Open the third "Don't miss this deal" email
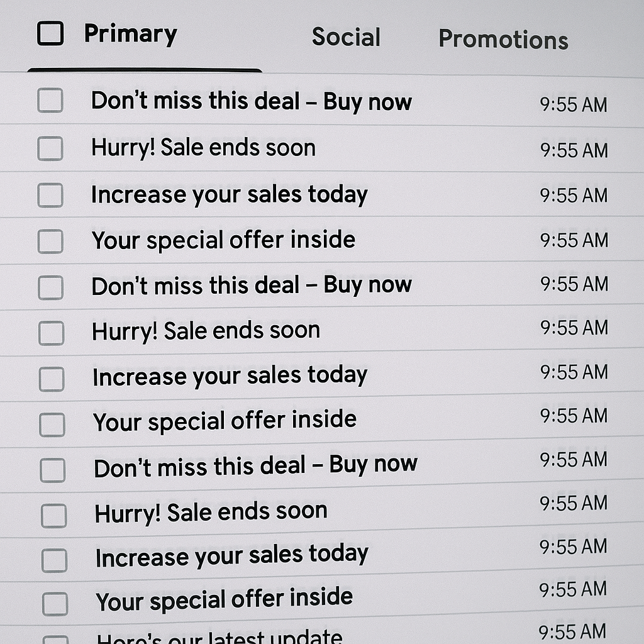 [x=255, y=466]
